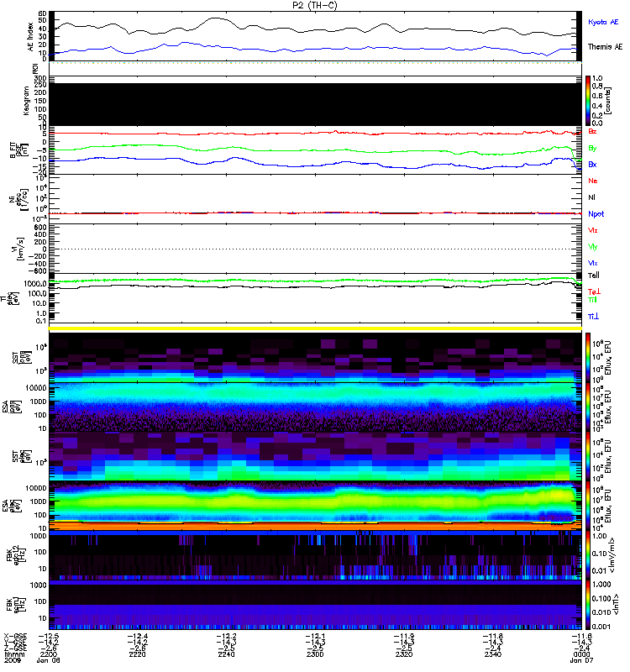Select the red Bz legend label

[x=592, y=131]
